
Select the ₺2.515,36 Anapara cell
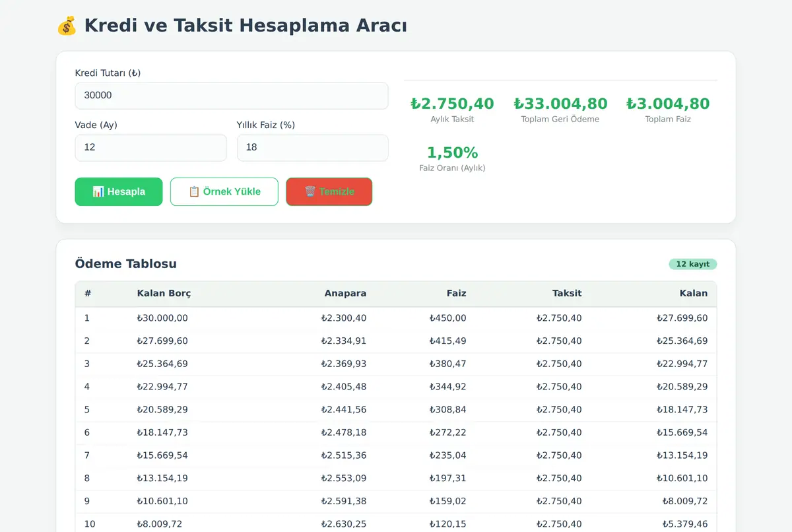point(344,455)
